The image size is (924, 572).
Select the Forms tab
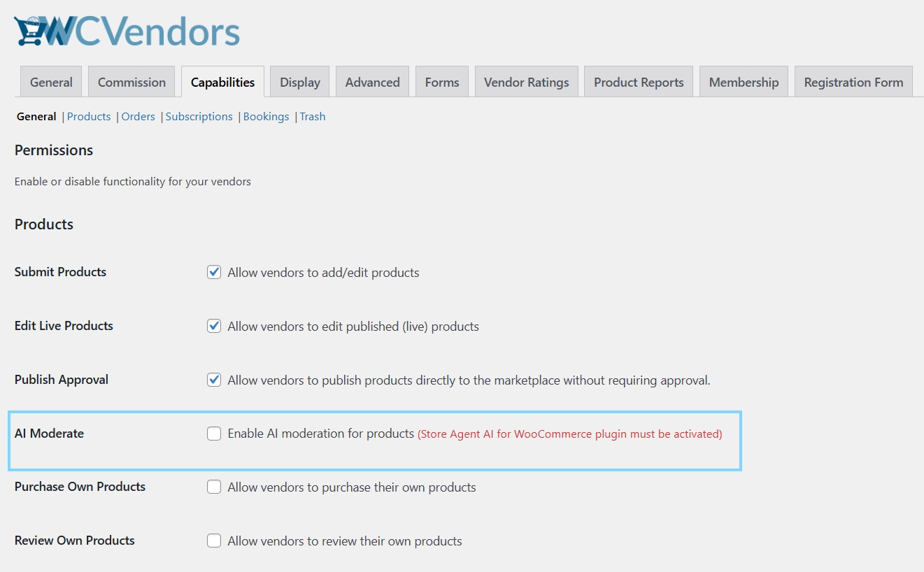442,83
